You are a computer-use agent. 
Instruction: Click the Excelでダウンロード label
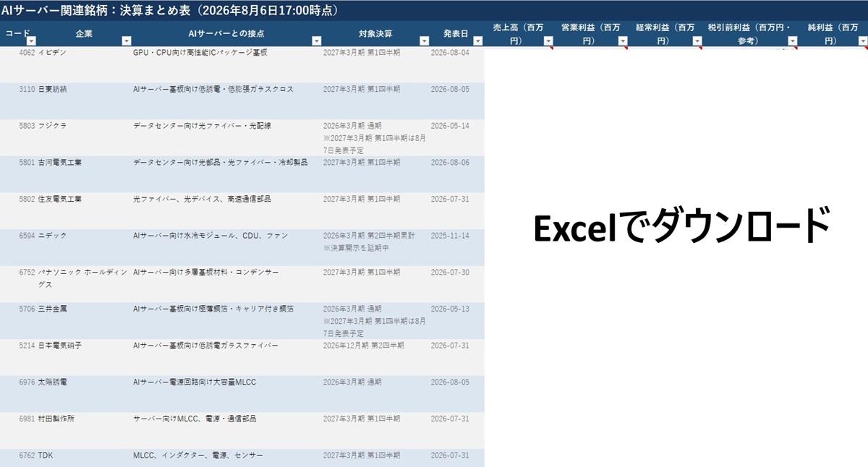pos(681,226)
